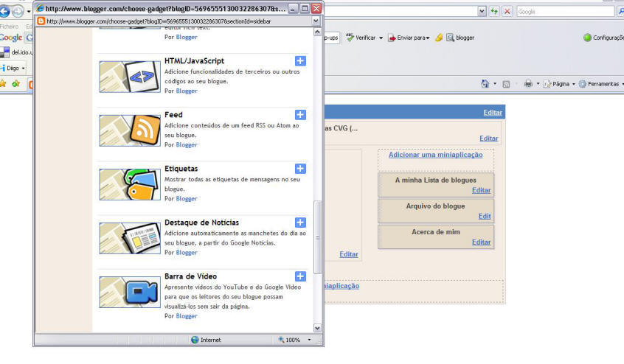
Task: Click the Internet zone globe icon
Action: point(195,340)
